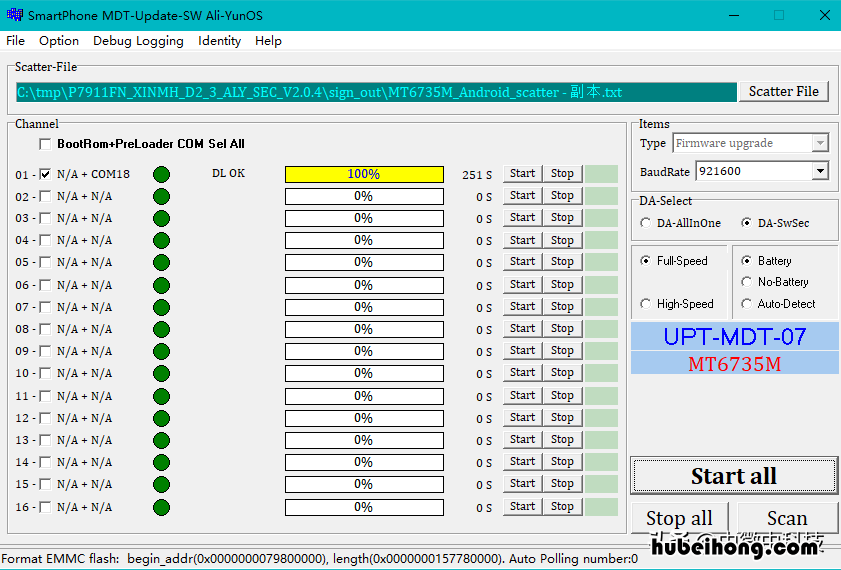Viewport: 841px width, 570px height.
Task: Enable the channel 13 checkbox
Action: coord(45,440)
